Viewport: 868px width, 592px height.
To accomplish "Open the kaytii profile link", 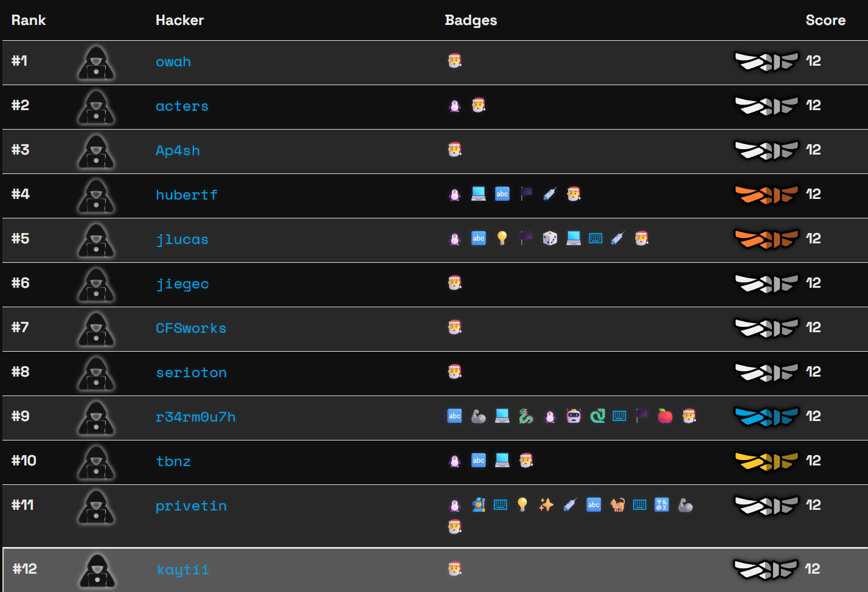I will tap(182, 570).
